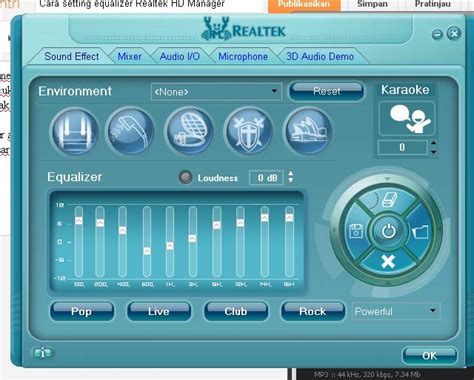The height and width of the screenshot is (380, 474).
Task: Decrease the Loudness dB value
Action: pyautogui.click(x=291, y=181)
